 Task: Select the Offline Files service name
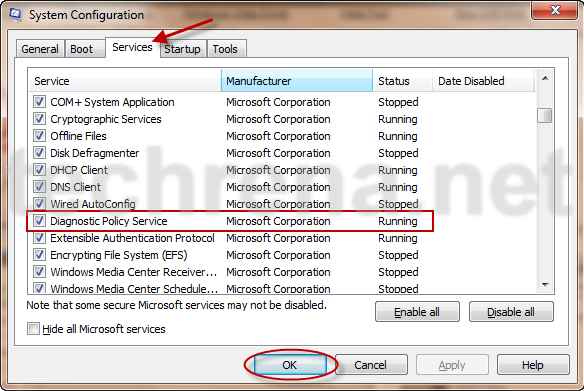(78, 136)
